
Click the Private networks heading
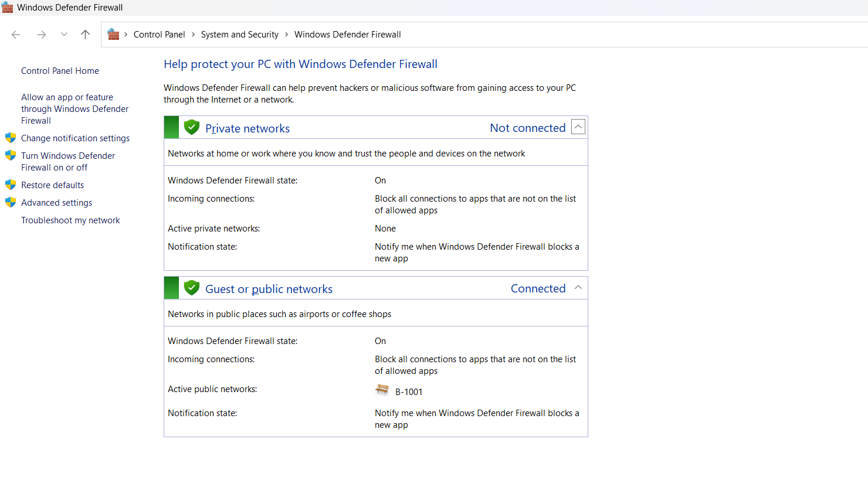pyautogui.click(x=247, y=128)
